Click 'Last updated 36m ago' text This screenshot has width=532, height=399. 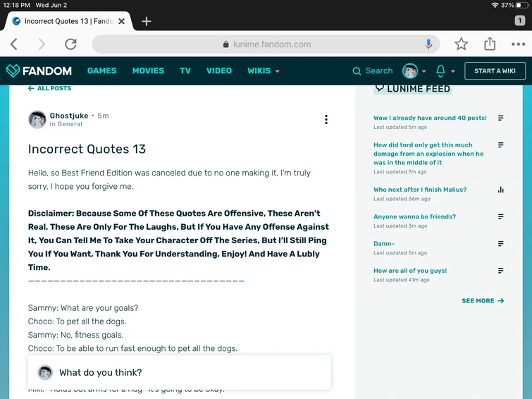click(402, 199)
